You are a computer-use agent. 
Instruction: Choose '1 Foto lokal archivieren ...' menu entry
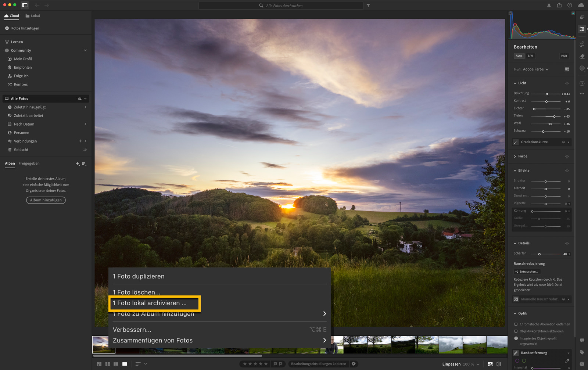[150, 303]
